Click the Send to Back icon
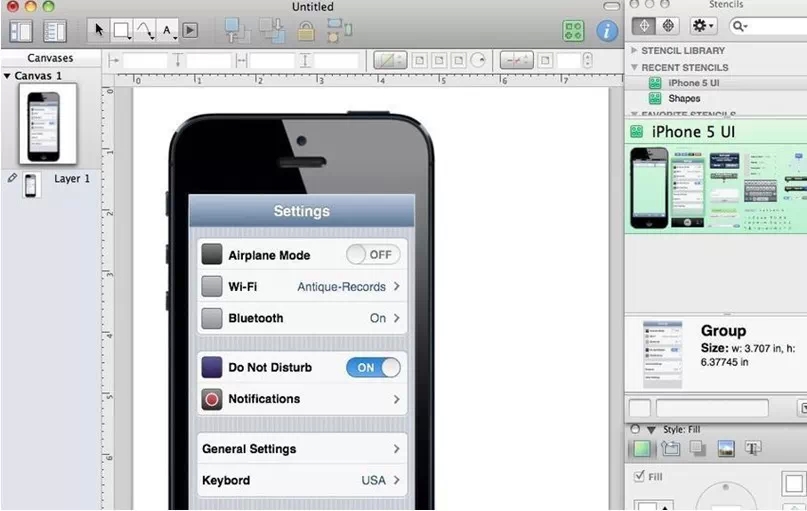The height and width of the screenshot is (511, 807). point(272,30)
